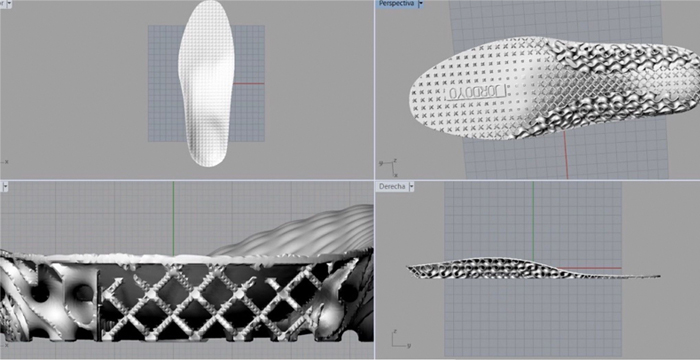Open the bottom-left viewport's title dropdown arrow
The image size is (700, 360).
pos(6,187)
